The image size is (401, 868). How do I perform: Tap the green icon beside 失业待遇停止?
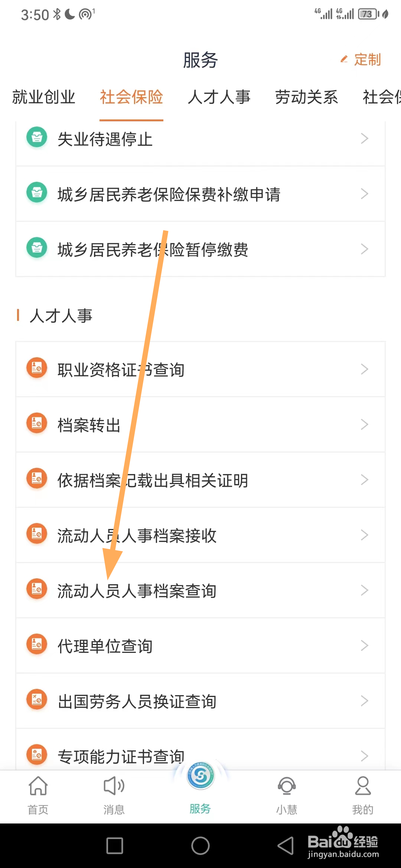click(37, 137)
